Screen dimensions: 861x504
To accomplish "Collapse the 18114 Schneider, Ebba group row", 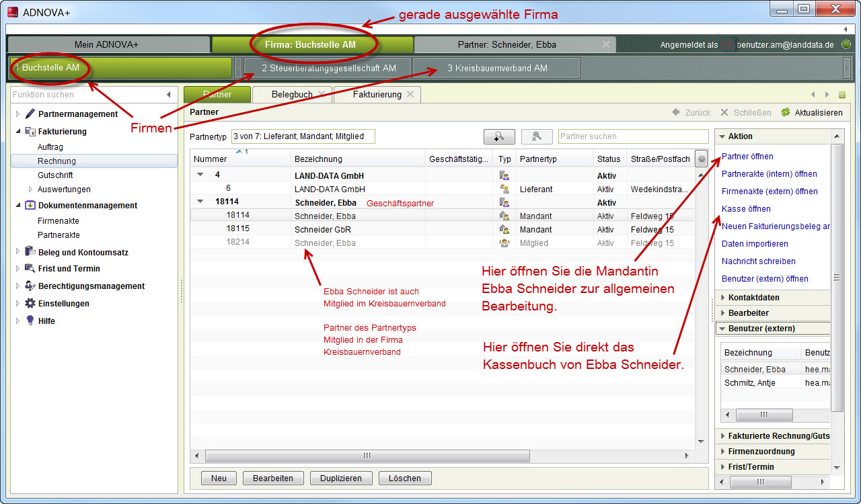I will tap(200, 202).
